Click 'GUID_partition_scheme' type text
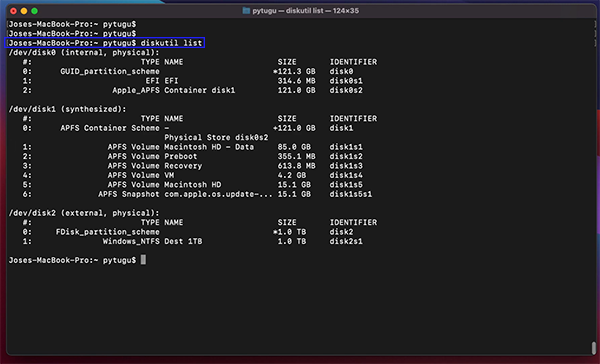Viewport: 600px width, 364px height. (110, 71)
